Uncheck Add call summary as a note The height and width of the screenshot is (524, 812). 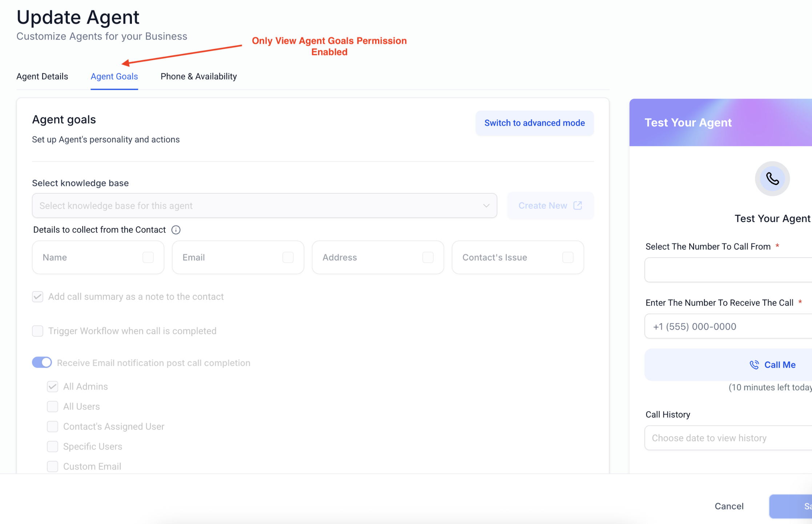click(38, 297)
